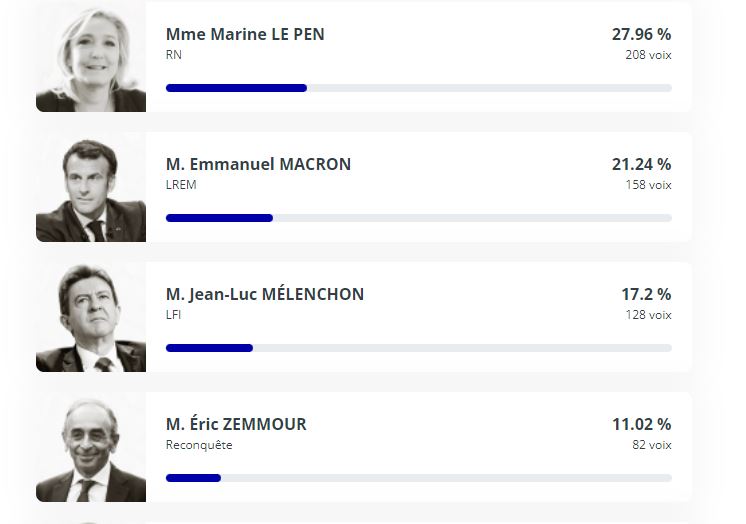
Task: Click the 11.02 % progress bar
Action: pos(419,478)
